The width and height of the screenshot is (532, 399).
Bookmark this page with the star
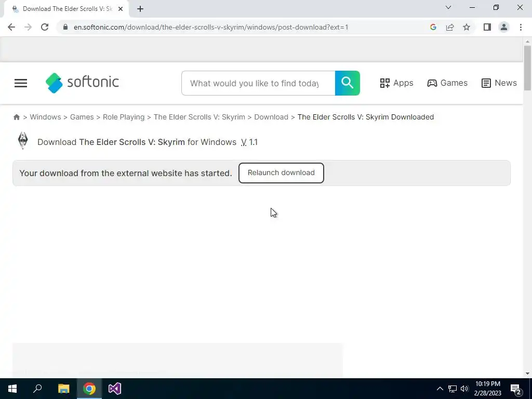tap(467, 27)
